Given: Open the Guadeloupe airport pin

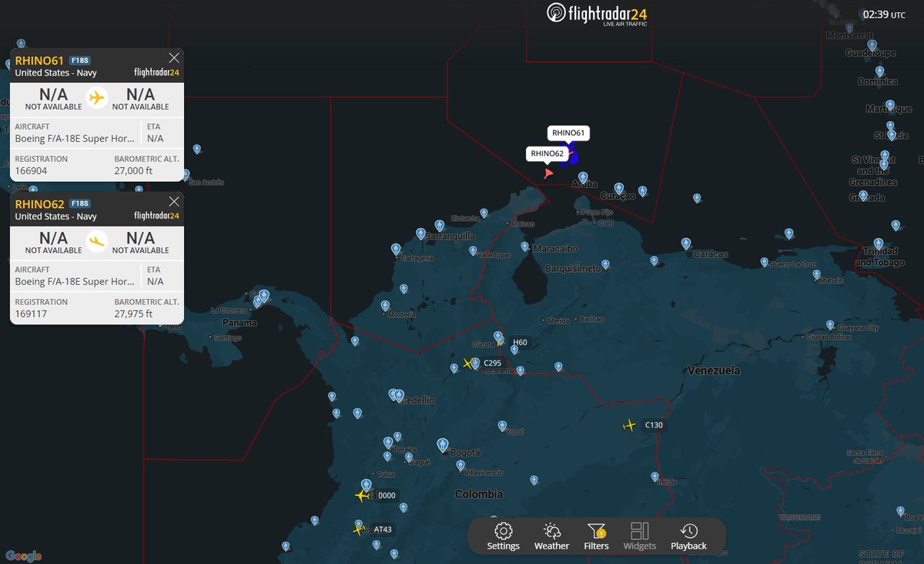Looking at the screenshot, I should click(x=872, y=45).
